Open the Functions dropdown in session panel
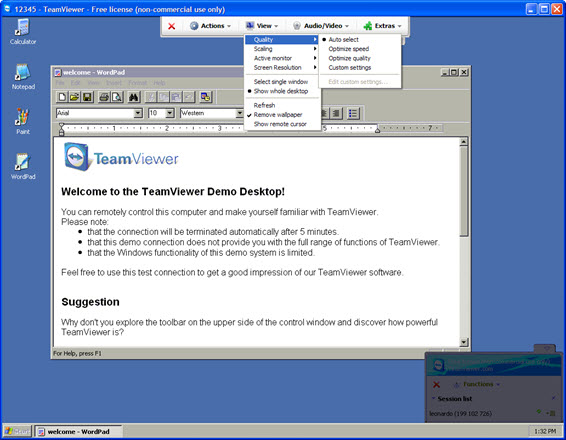Viewport: 566px width, 440px height. pyautogui.click(x=477, y=384)
